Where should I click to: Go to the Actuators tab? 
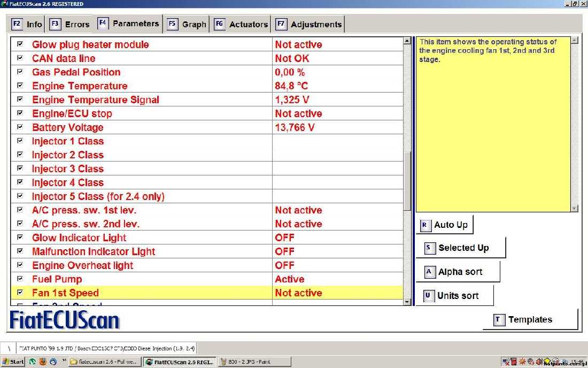241,25
